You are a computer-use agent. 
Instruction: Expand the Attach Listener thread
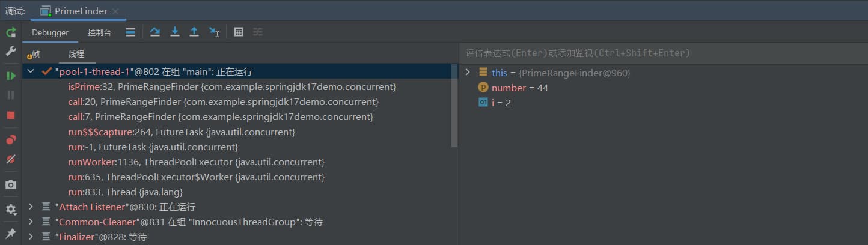31,207
